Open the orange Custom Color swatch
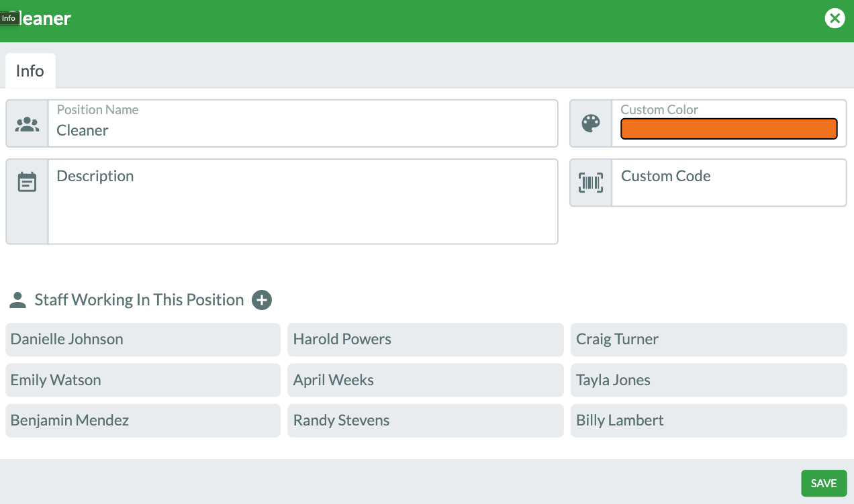Screen dimensions: 854x504 tap(729, 129)
